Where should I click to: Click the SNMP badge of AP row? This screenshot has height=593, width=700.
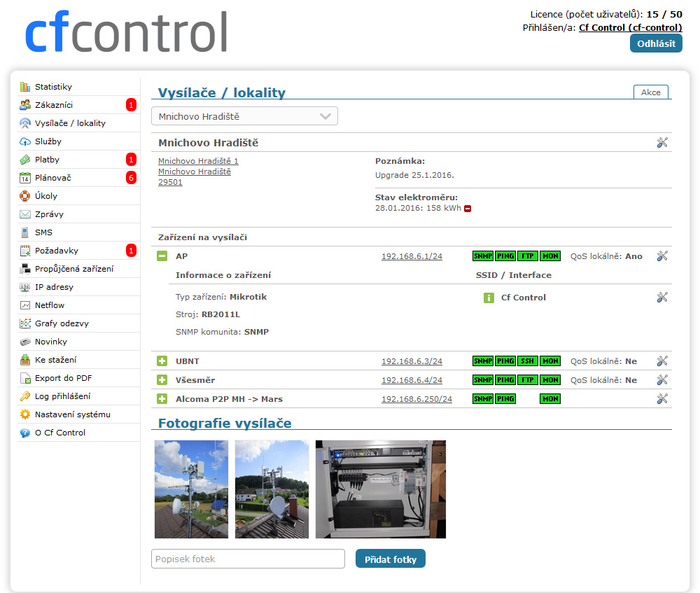[x=482, y=256]
